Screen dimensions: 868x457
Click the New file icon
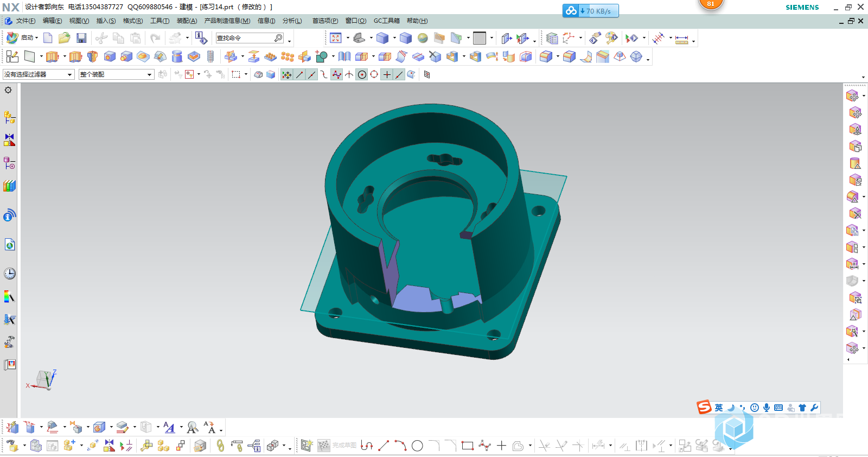point(48,38)
